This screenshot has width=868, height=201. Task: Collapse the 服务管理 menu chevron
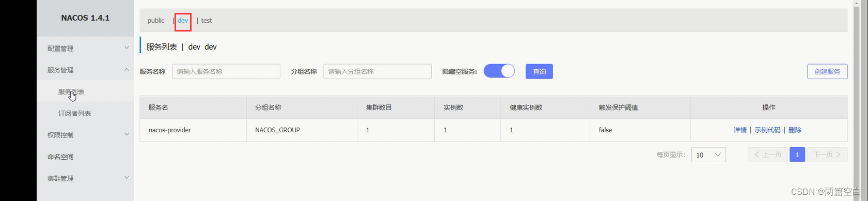(127, 70)
